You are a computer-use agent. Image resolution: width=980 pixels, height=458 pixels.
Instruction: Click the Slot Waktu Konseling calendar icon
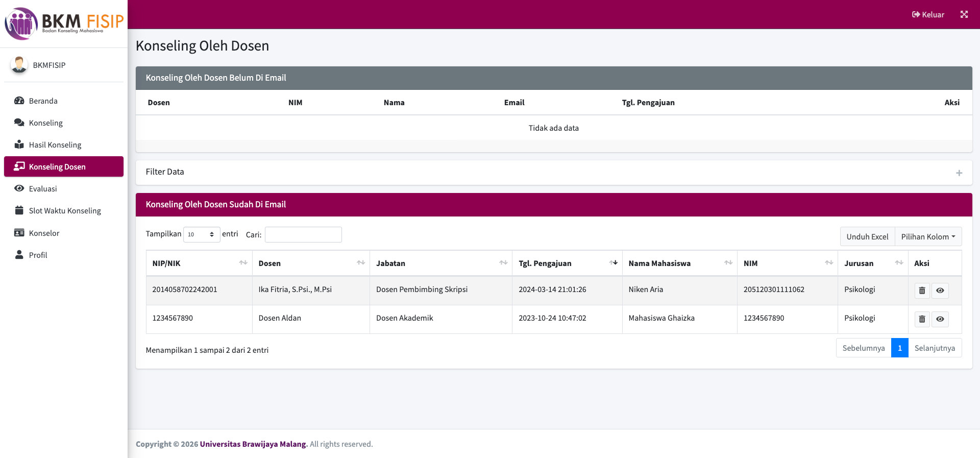coord(19,210)
